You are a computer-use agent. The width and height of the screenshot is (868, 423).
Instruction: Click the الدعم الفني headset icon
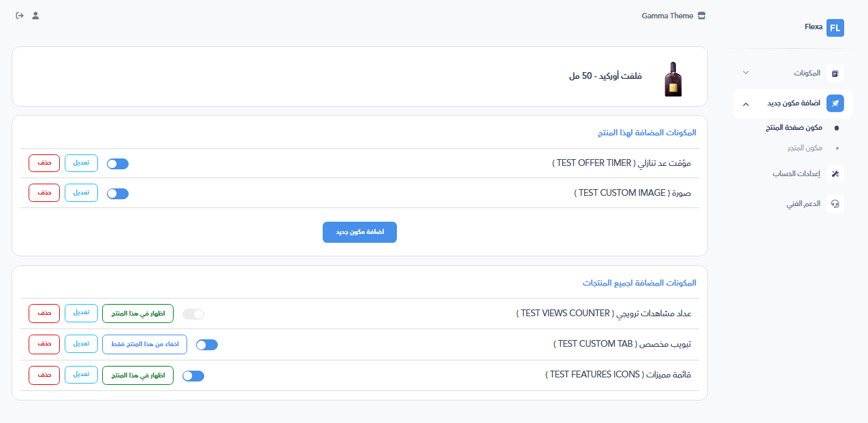(x=835, y=203)
